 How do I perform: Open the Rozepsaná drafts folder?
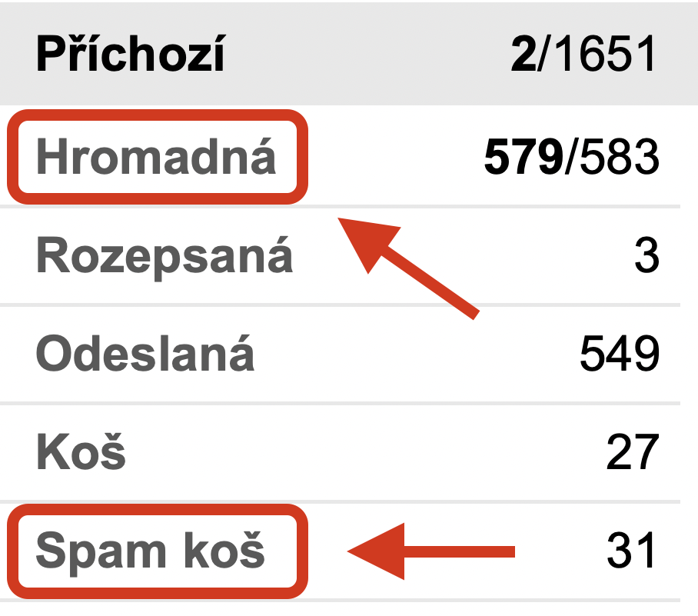point(165,257)
